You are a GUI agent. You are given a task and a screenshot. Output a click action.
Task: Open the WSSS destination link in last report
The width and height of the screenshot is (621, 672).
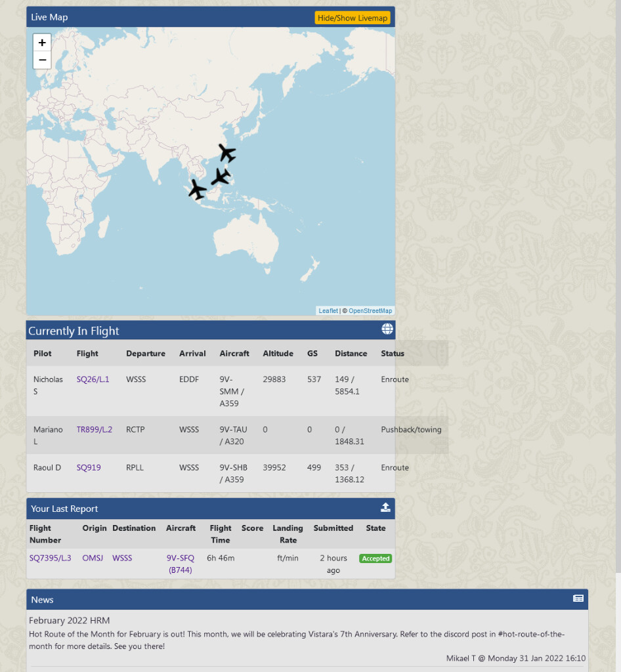pos(122,558)
